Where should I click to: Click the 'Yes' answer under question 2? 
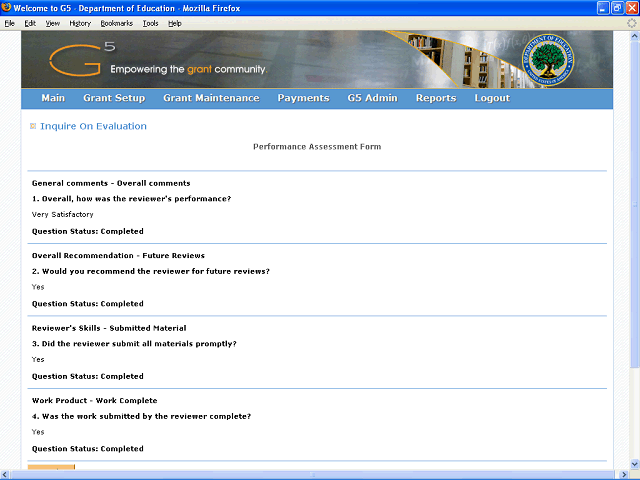[38, 287]
